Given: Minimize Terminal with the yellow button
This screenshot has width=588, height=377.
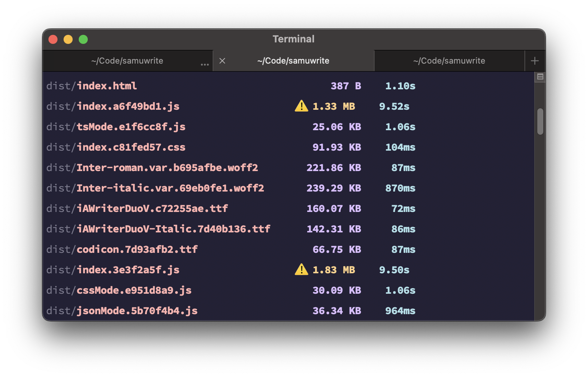Looking at the screenshot, I should click(68, 39).
